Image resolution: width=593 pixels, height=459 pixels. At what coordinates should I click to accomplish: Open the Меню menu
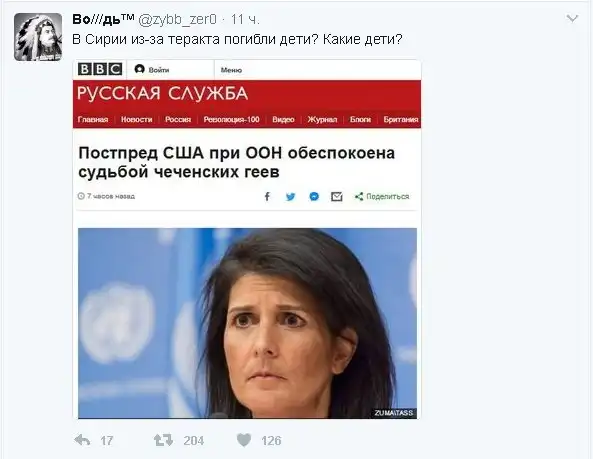pyautogui.click(x=231, y=70)
